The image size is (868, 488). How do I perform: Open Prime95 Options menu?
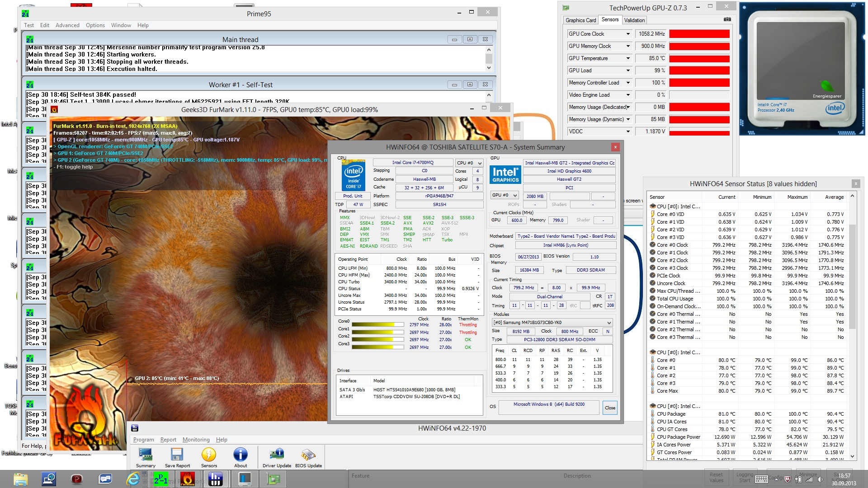point(95,25)
